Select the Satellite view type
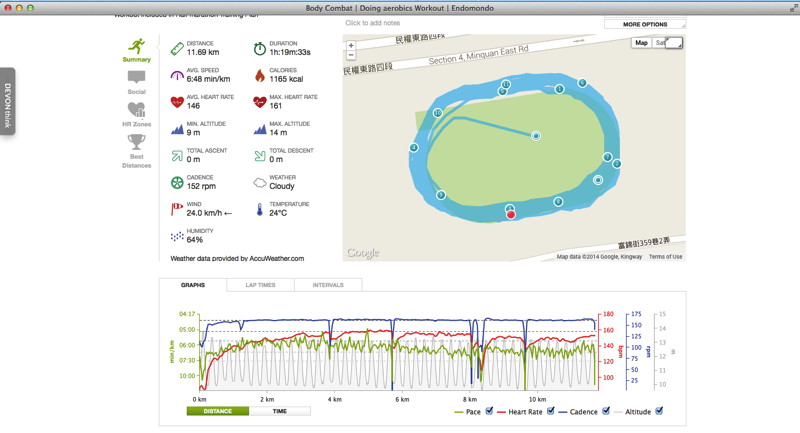Screen dimensions: 800x433 (x=660, y=43)
